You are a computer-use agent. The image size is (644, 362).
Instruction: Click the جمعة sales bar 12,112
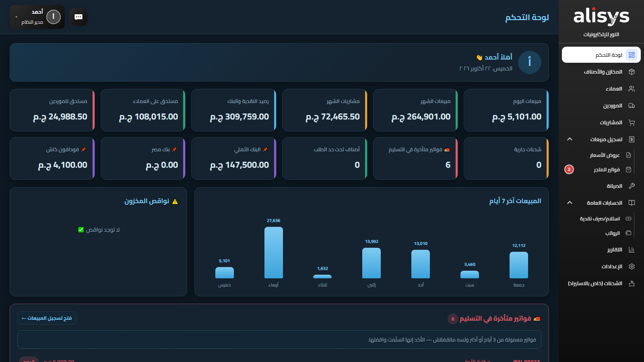click(x=519, y=265)
